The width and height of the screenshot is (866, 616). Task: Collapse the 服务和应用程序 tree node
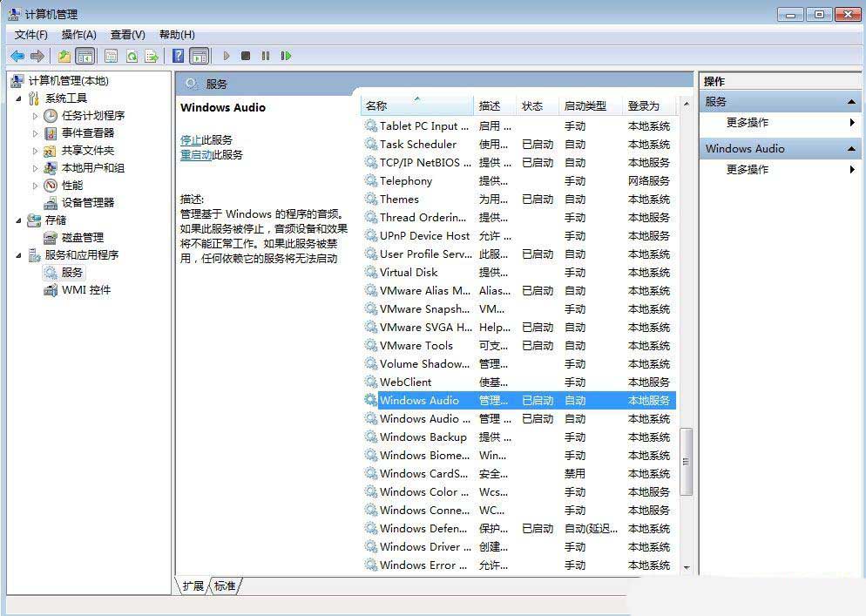[x=18, y=255]
